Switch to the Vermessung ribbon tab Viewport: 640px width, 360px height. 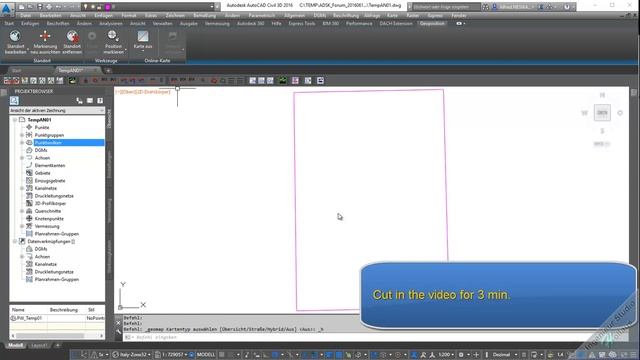pos(217,24)
